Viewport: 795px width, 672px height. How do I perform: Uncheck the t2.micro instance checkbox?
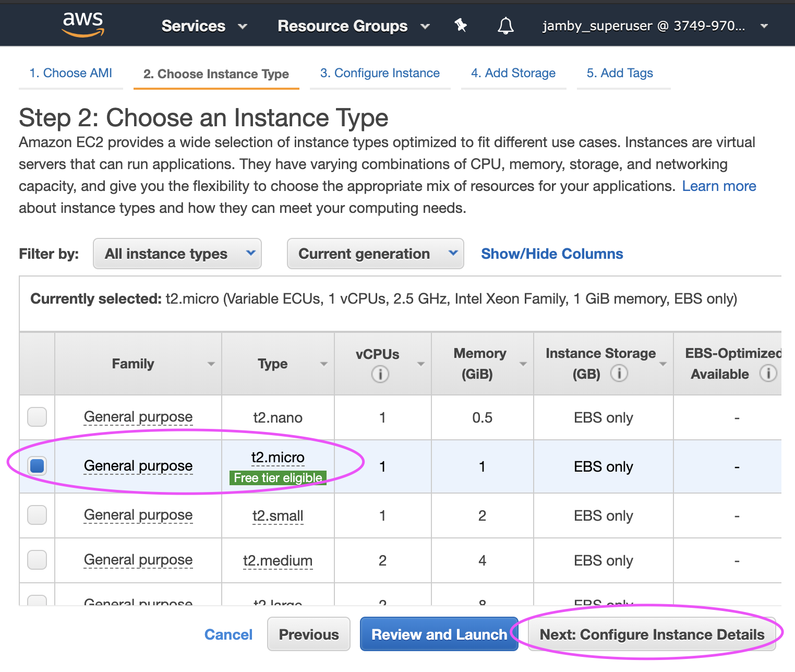pyautogui.click(x=37, y=466)
